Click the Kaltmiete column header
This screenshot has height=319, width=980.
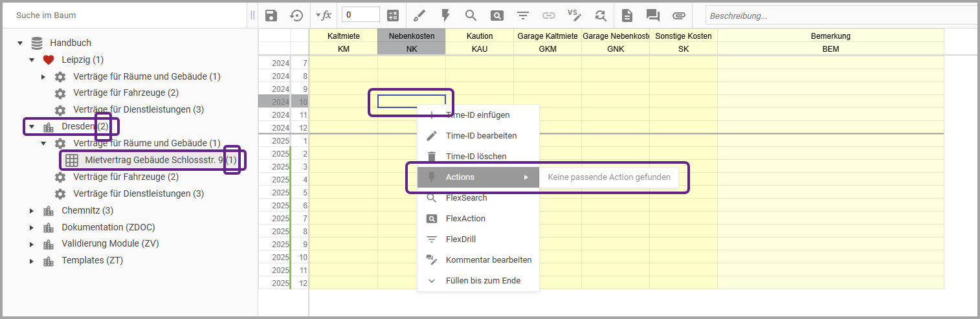click(x=344, y=36)
